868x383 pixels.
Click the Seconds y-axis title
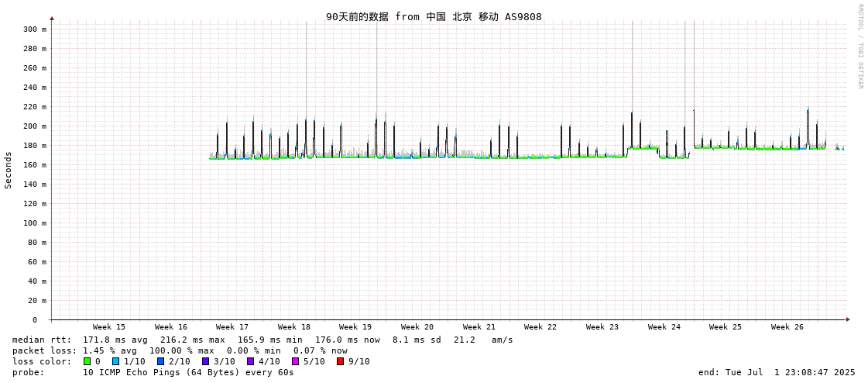[9, 170]
